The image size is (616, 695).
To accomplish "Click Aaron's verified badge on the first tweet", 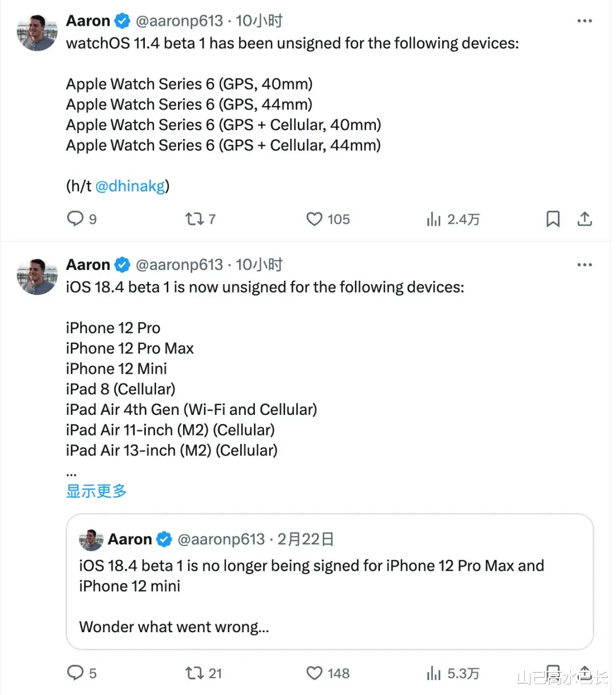I will (122, 21).
